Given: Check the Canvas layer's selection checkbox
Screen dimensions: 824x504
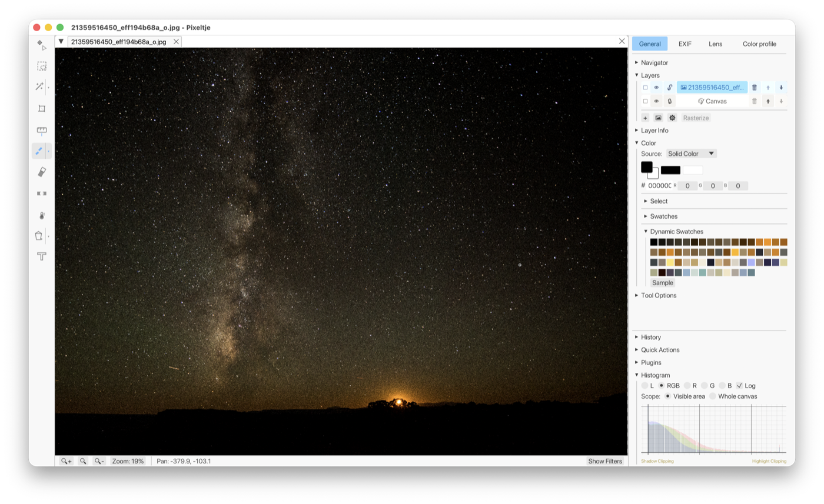Looking at the screenshot, I should 645,101.
